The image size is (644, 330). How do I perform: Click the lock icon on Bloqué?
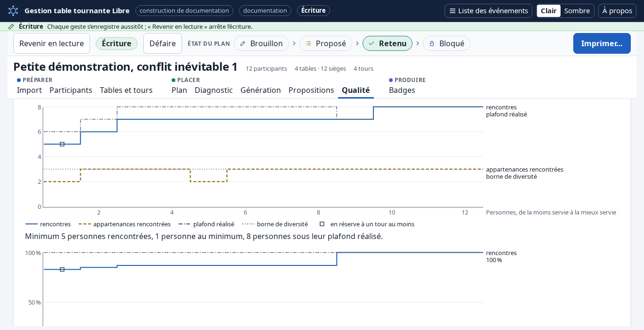pyautogui.click(x=432, y=43)
